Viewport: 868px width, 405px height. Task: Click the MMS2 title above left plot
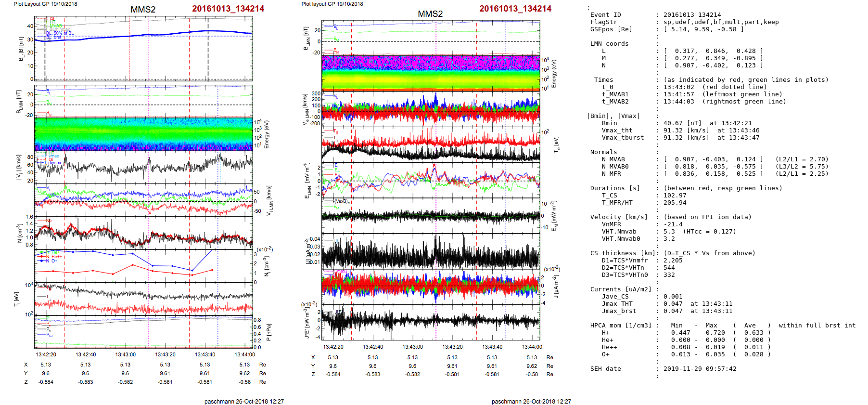(x=143, y=10)
